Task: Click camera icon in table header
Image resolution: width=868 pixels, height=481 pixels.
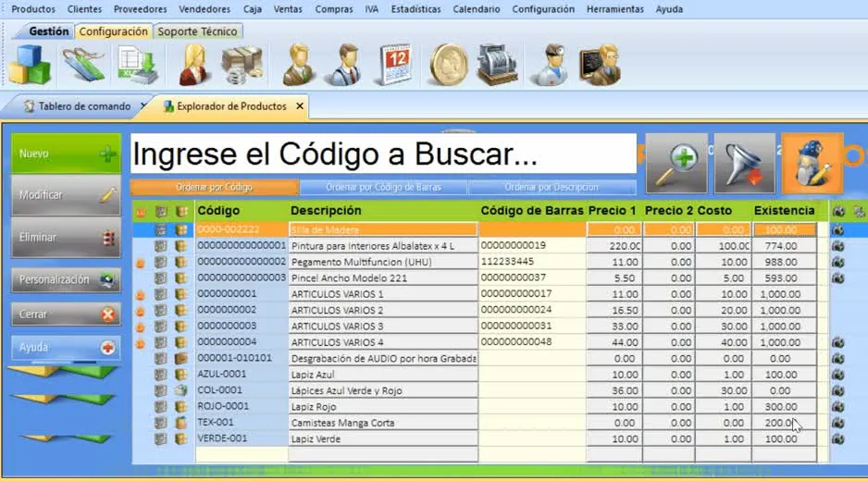Action: [x=838, y=211]
